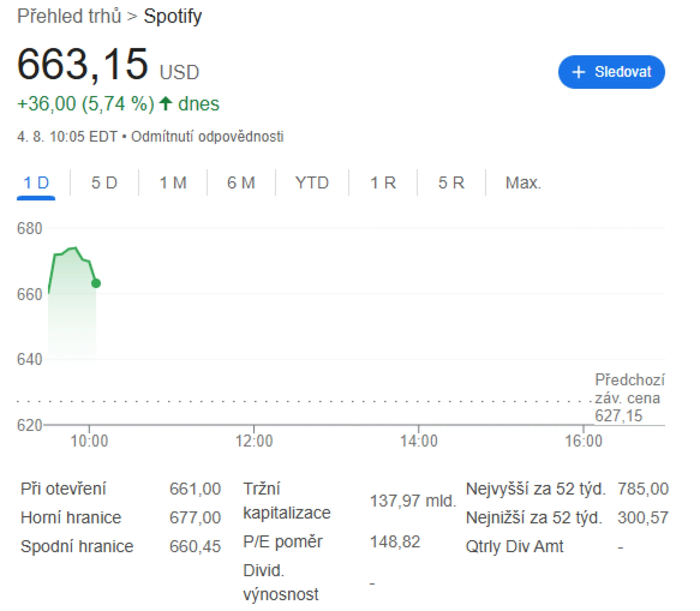Switch to the 1 M range tab
The image size is (700, 611).
173,182
